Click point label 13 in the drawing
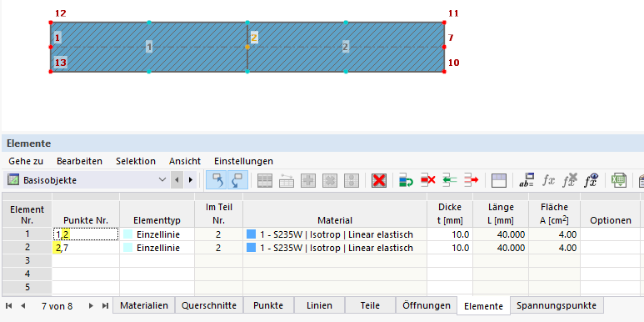Image resolution: width=644 pixels, height=322 pixels. point(60,63)
